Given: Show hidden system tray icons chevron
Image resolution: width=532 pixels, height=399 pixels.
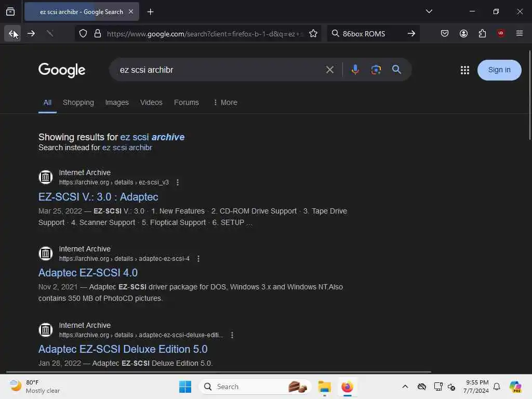Looking at the screenshot, I should pyautogui.click(x=405, y=387).
